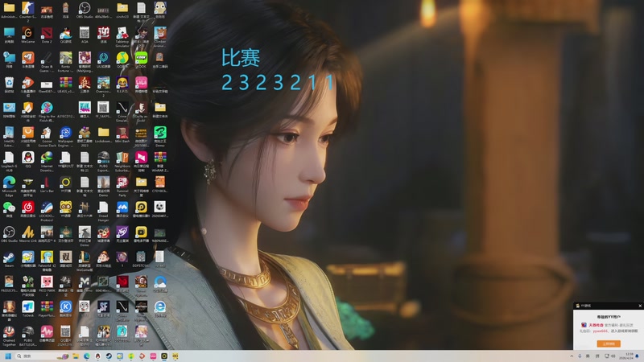Open the NetEase Cloud Music shortcut
The width and height of the screenshot is (644, 362).
[x=28, y=209]
